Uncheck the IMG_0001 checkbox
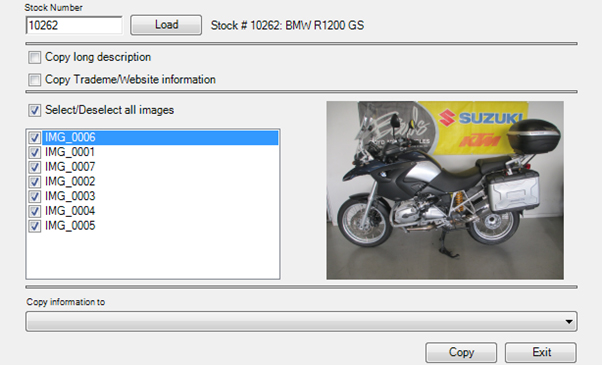 click(x=35, y=152)
